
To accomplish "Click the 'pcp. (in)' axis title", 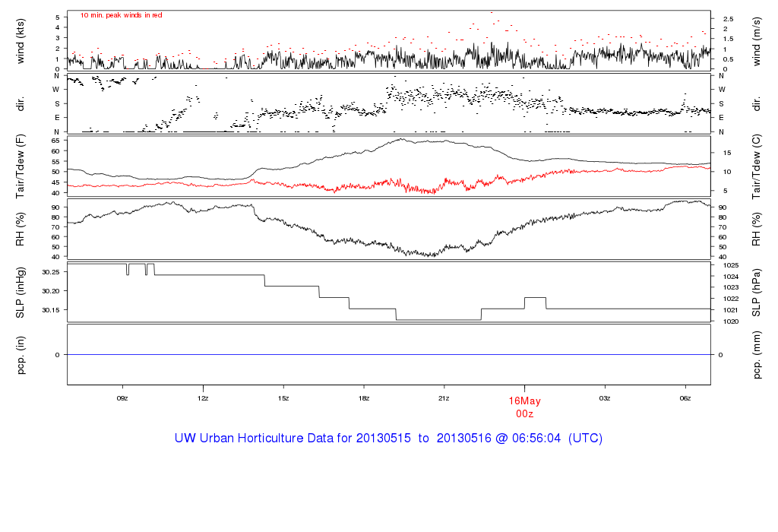I will (x=21, y=355).
